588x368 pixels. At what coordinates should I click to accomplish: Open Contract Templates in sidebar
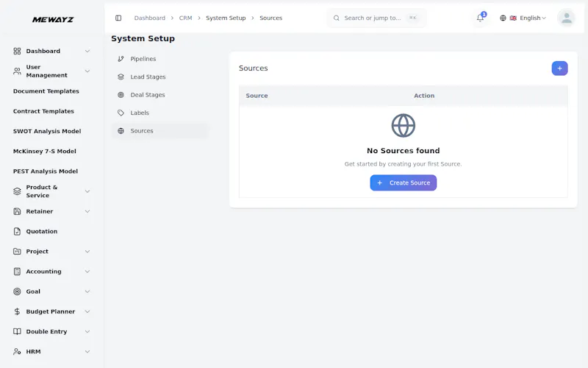[43, 111]
